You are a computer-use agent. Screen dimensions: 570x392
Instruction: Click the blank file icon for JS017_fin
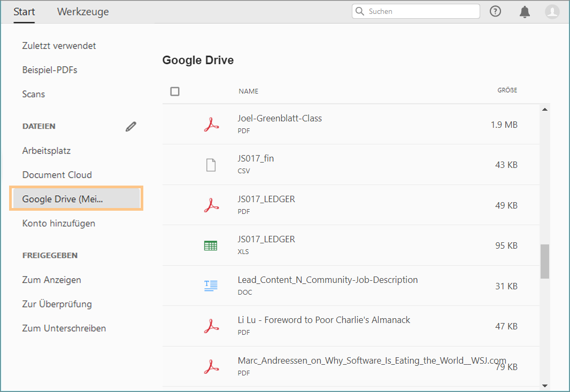211,165
